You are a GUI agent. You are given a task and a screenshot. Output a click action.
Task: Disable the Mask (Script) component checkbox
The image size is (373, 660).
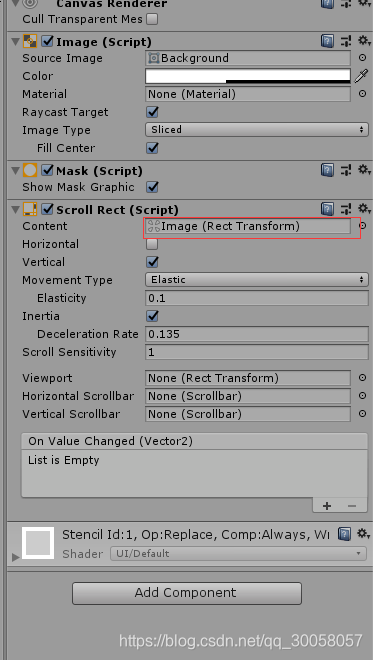pos(48,170)
